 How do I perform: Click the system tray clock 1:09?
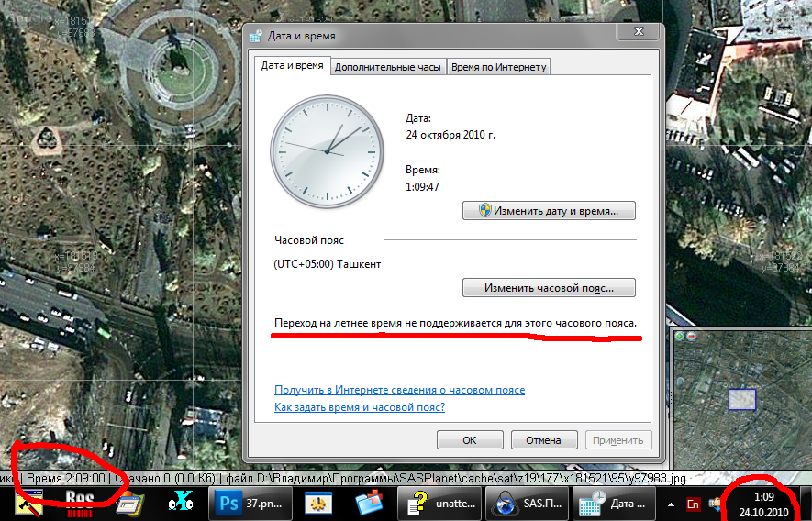pyautogui.click(x=763, y=504)
